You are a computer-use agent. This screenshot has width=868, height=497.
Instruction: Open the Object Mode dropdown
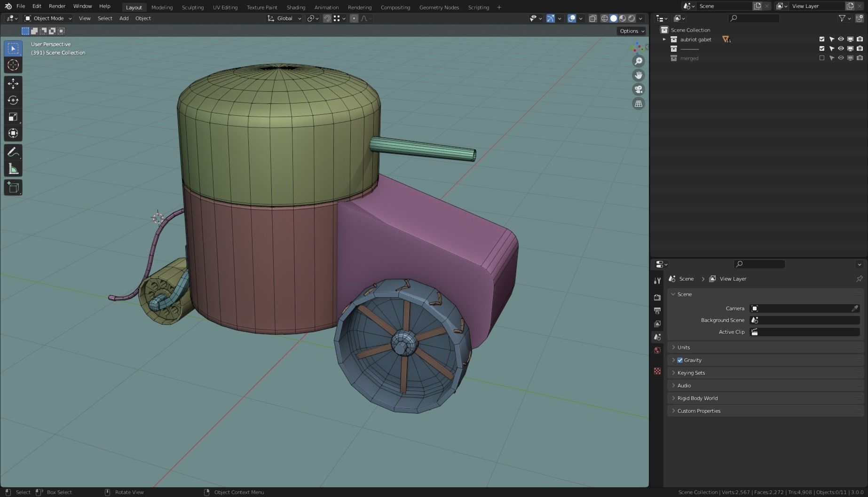point(48,18)
